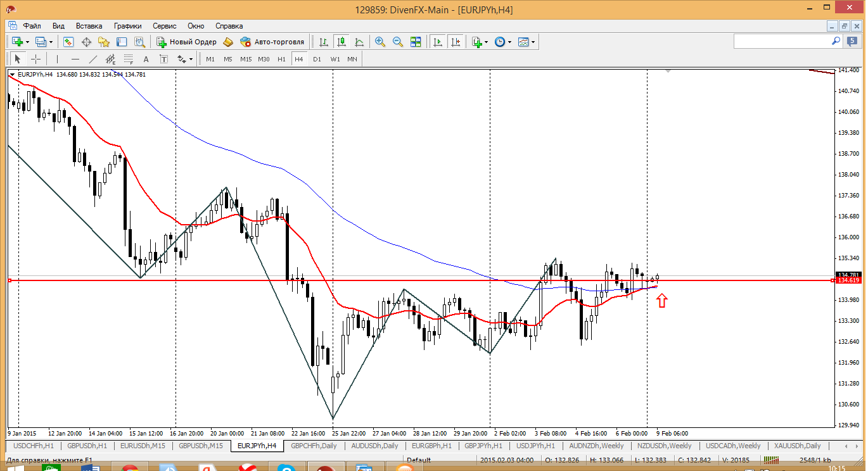868x471 pixels.
Task: Expand the indicators list dropdown
Action: tap(486, 42)
